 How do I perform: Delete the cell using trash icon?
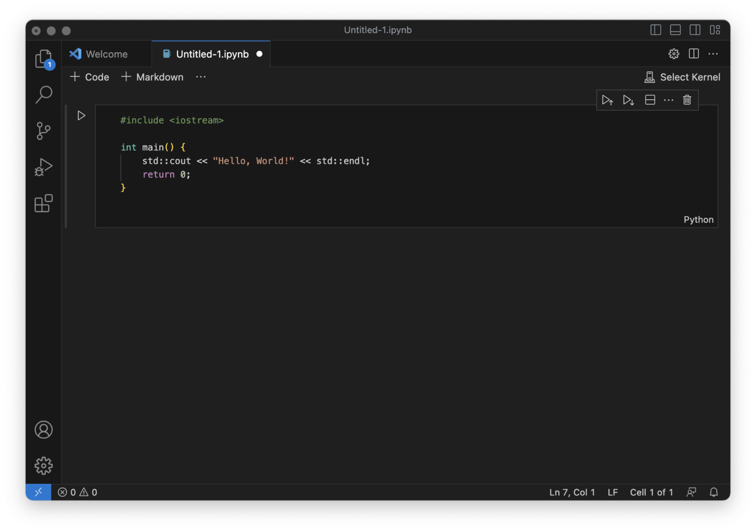coord(687,100)
